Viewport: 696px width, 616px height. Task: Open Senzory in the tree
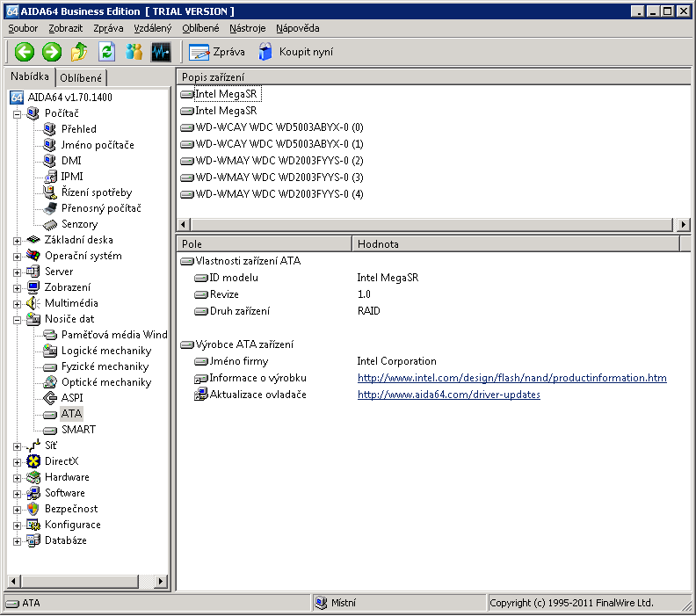pyautogui.click(x=79, y=224)
